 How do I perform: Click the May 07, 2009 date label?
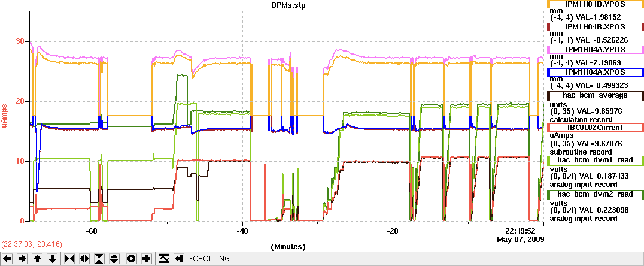(x=520, y=239)
